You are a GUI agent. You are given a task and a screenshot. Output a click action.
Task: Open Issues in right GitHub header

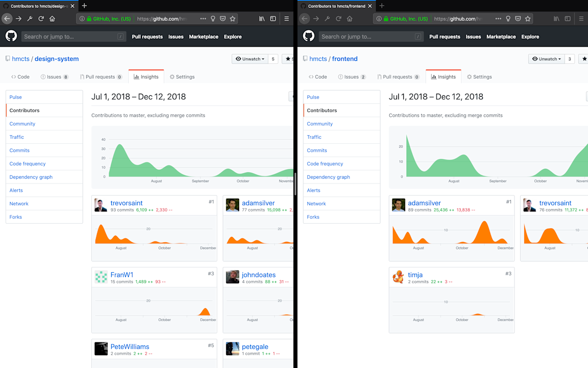coord(473,37)
